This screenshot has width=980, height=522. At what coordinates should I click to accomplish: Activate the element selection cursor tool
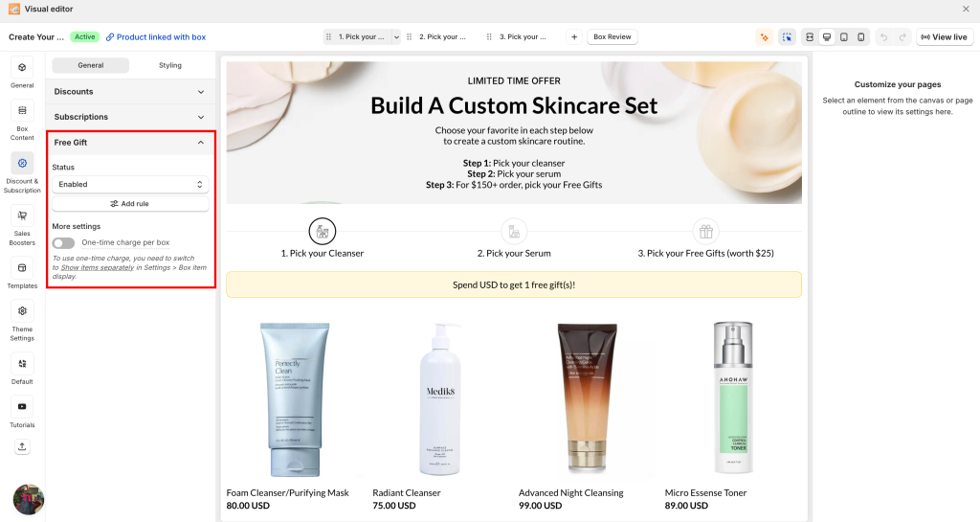pos(787,37)
